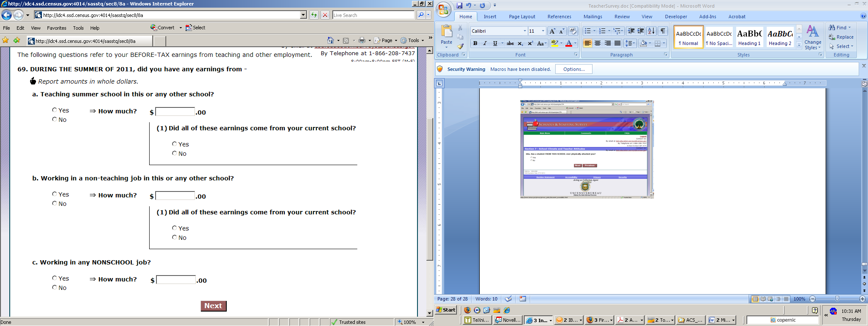
Task: Click the Windows Start button
Action: point(446,310)
